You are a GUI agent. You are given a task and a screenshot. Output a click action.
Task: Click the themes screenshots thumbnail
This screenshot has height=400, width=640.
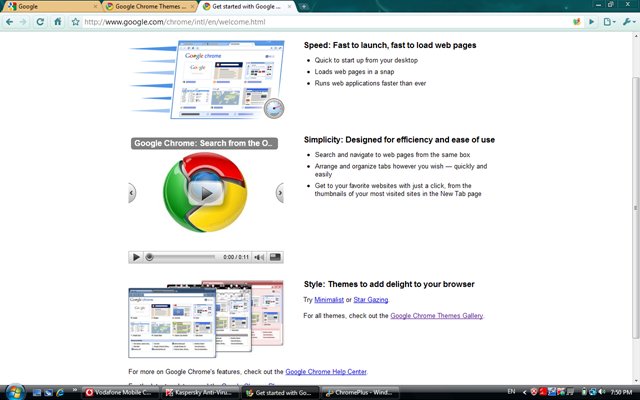click(206, 319)
